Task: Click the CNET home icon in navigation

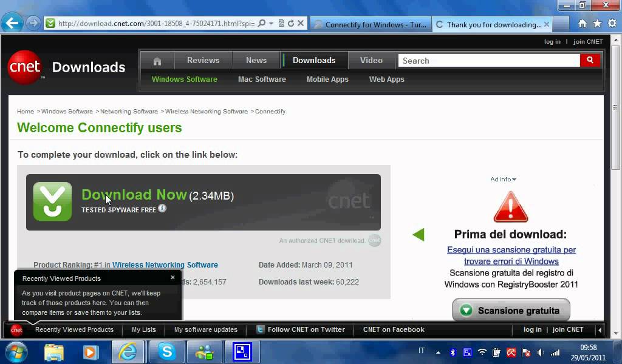Action: pos(157,61)
